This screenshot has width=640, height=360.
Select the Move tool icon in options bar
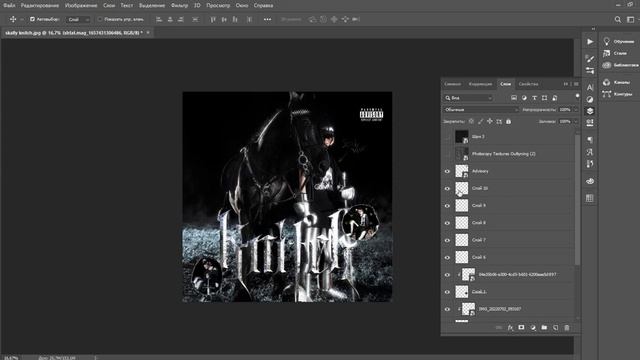pos(13,19)
